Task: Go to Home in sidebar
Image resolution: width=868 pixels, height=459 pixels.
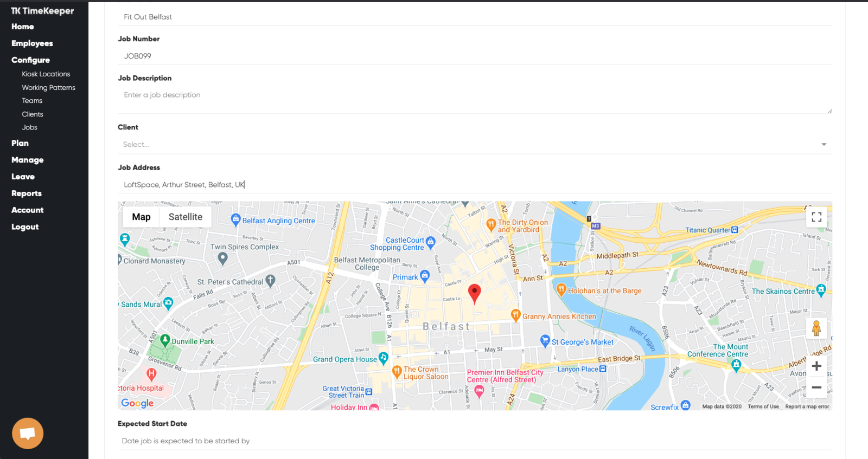Action: pos(23,27)
